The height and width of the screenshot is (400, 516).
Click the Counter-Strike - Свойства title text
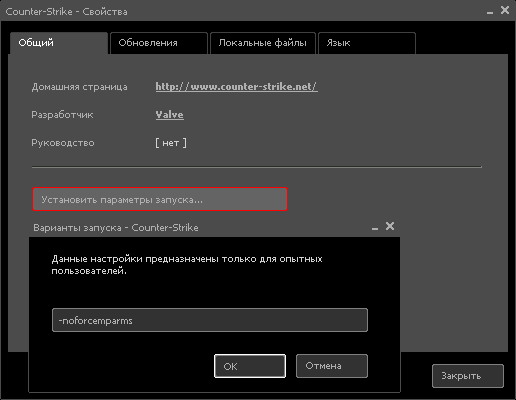point(66,12)
